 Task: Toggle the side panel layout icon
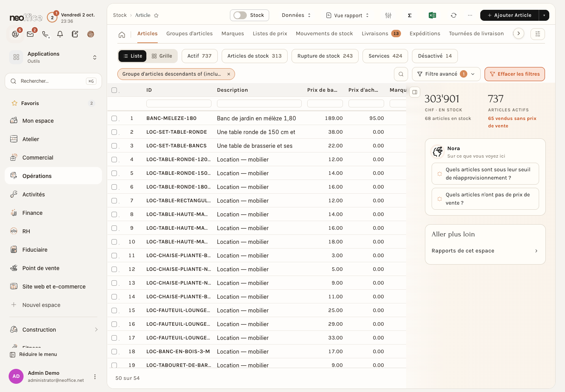click(415, 92)
